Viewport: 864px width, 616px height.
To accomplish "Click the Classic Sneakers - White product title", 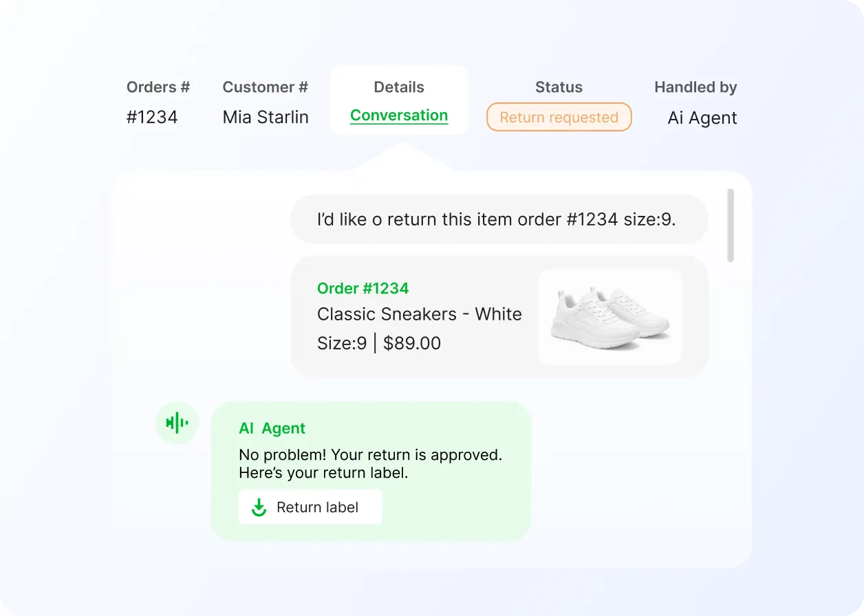I will pos(420,314).
